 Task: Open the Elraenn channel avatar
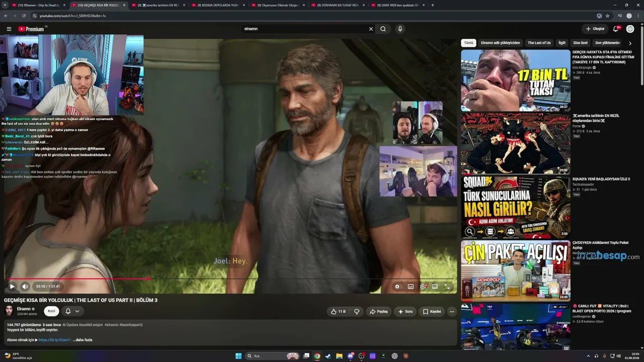[x=9, y=311]
